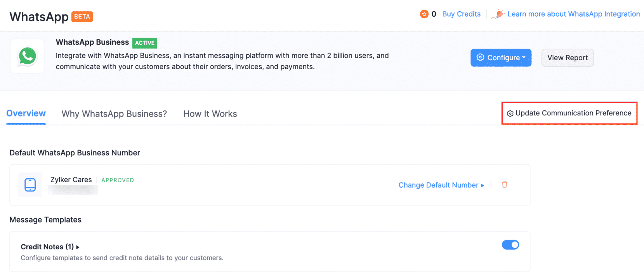Click the orange credits coin icon

[424, 14]
